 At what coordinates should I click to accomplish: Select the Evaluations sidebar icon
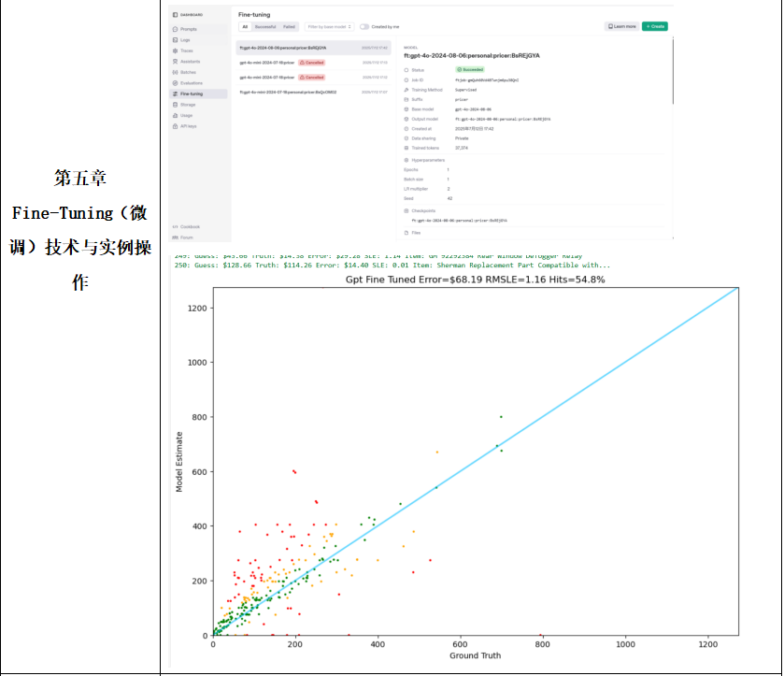click(175, 83)
